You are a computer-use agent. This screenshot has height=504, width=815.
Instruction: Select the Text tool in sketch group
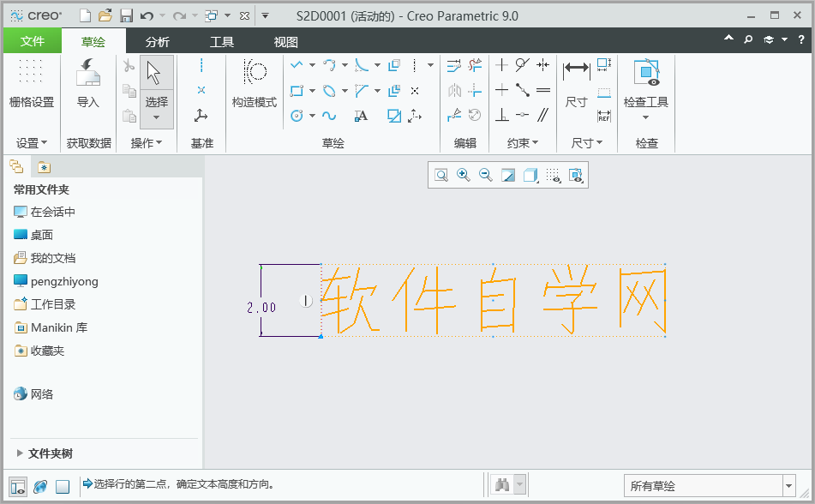tap(361, 116)
